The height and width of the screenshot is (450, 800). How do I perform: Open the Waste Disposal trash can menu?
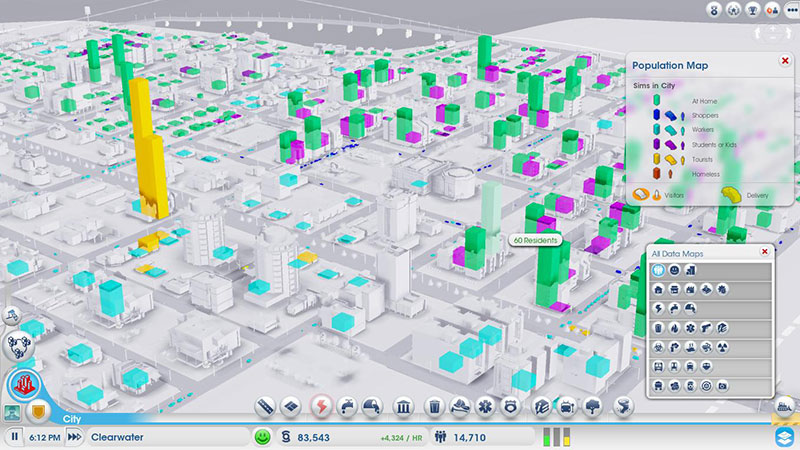pos(434,407)
